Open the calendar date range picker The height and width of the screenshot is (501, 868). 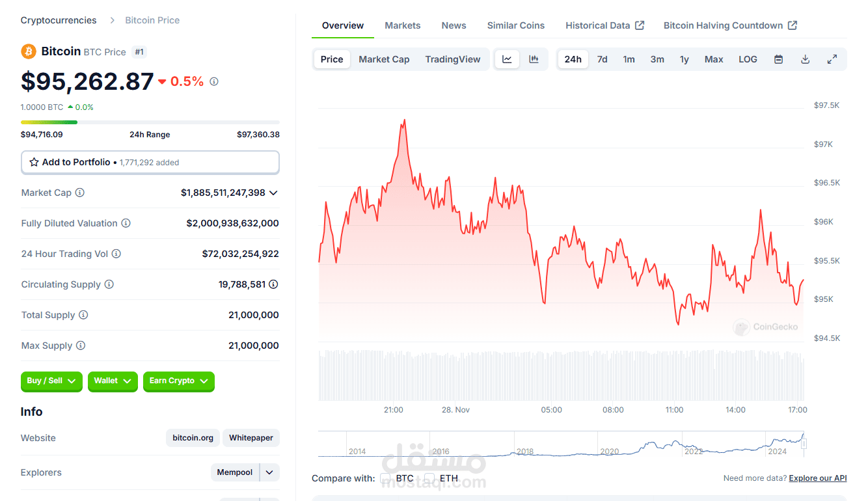point(778,59)
